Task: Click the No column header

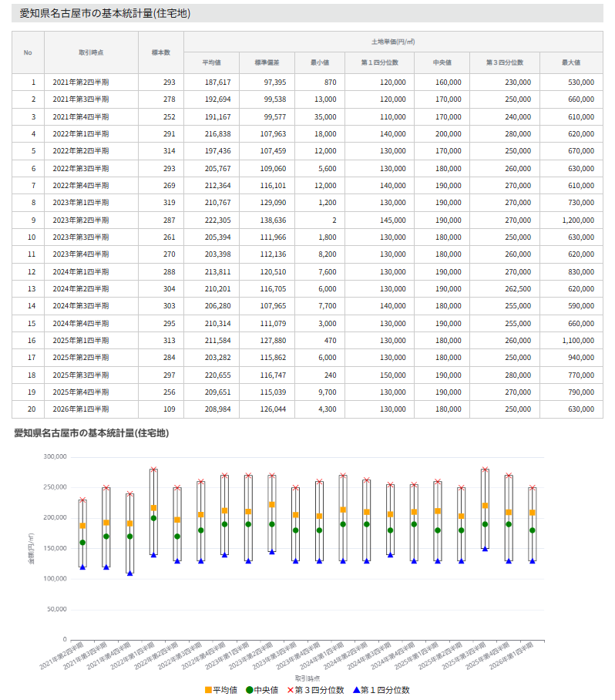Action: tap(28, 52)
